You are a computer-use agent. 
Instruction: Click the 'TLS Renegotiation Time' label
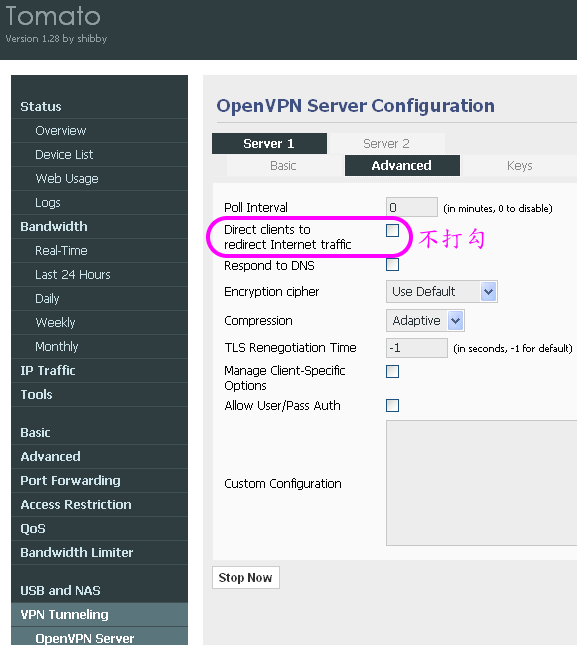tap(290, 348)
